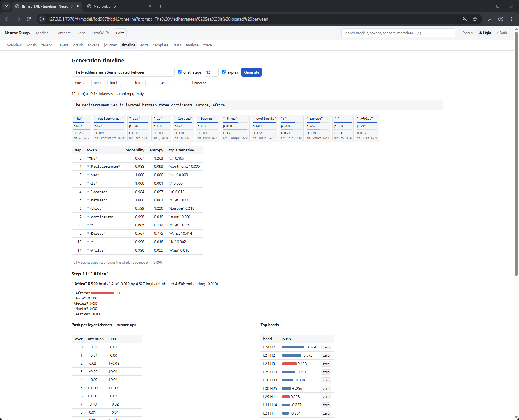Open browser three-dot menu
519x420 pixels.
(512, 19)
